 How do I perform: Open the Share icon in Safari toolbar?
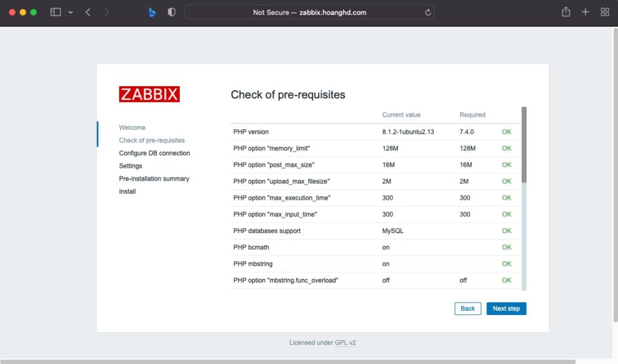pyautogui.click(x=566, y=12)
